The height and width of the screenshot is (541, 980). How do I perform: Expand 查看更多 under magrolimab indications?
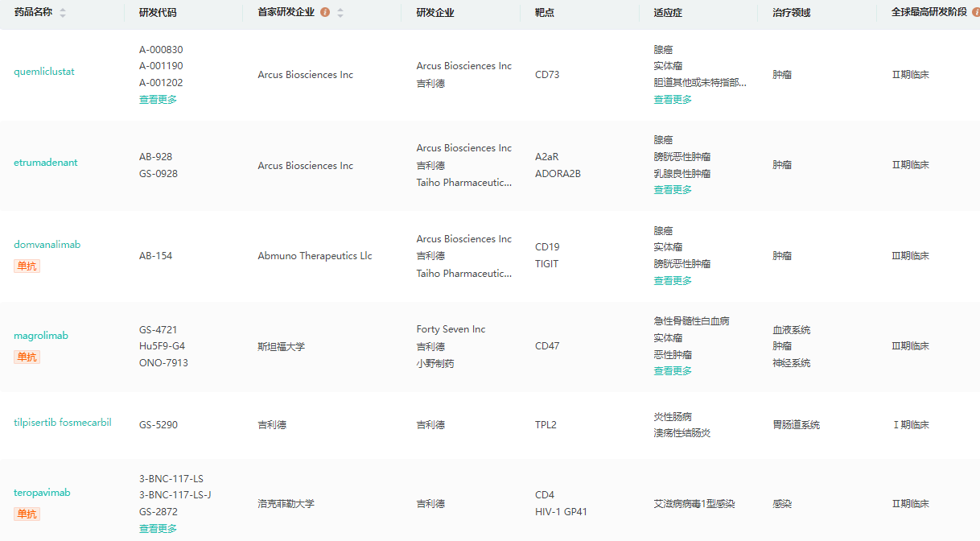(673, 371)
